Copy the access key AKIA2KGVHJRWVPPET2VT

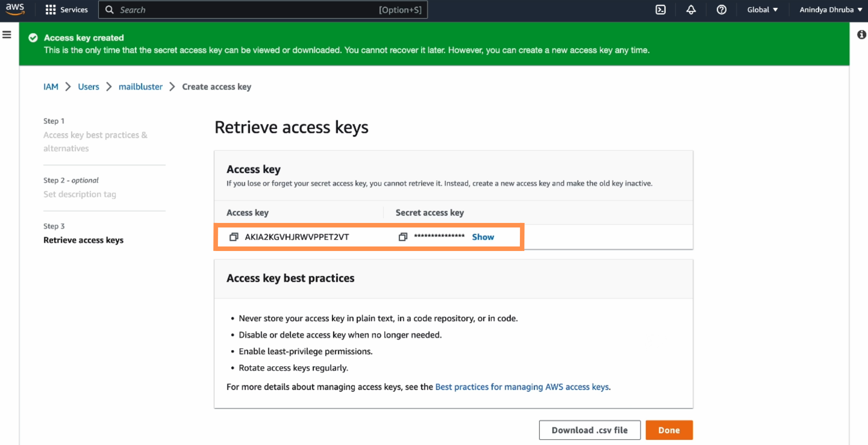(x=234, y=237)
